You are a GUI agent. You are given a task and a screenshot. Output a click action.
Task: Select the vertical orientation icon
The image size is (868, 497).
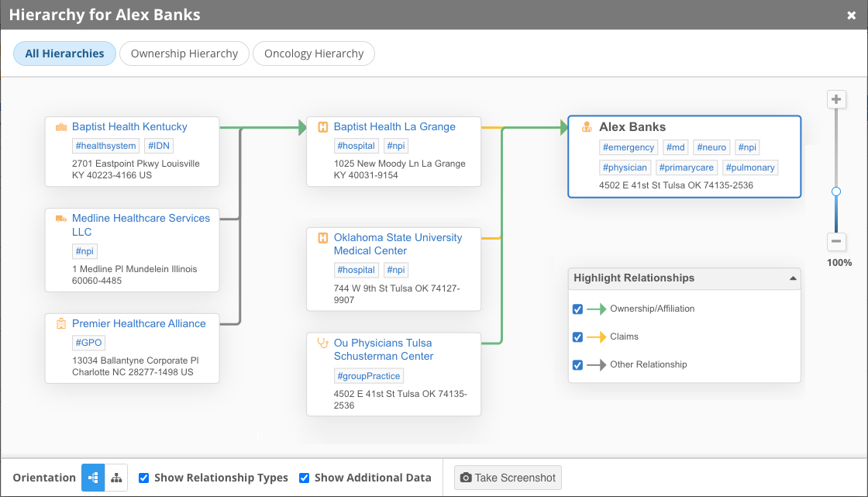coord(116,478)
